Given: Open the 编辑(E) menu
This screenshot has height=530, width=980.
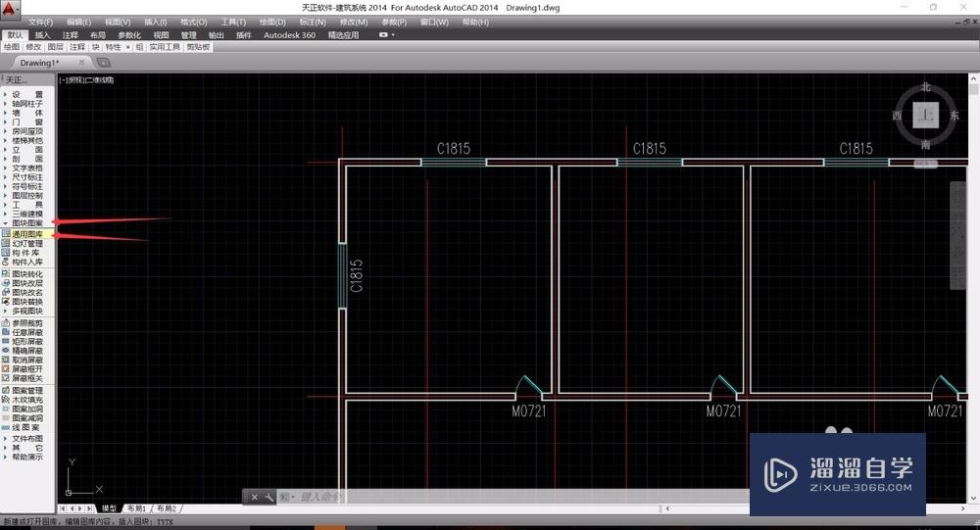Looking at the screenshot, I should pyautogui.click(x=78, y=23).
